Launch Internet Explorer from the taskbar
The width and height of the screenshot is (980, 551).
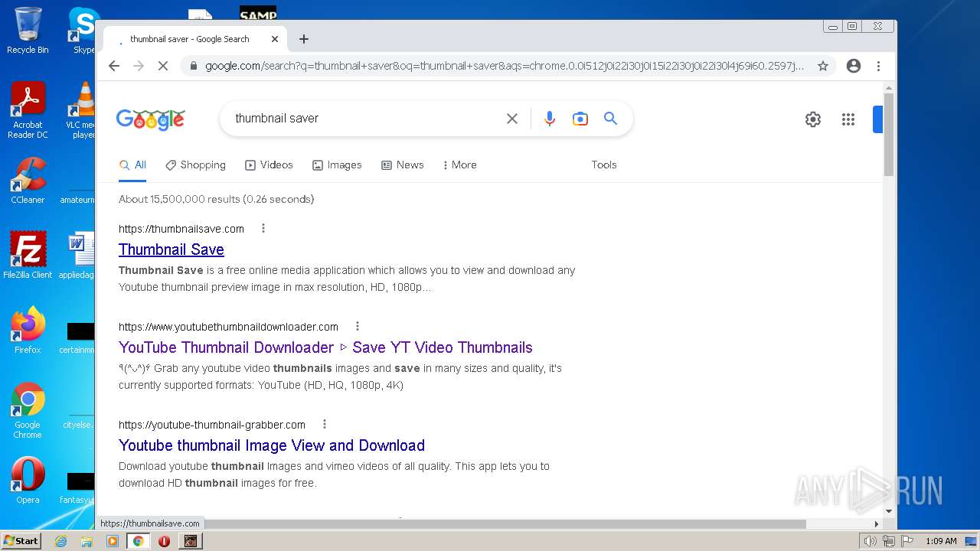point(60,541)
